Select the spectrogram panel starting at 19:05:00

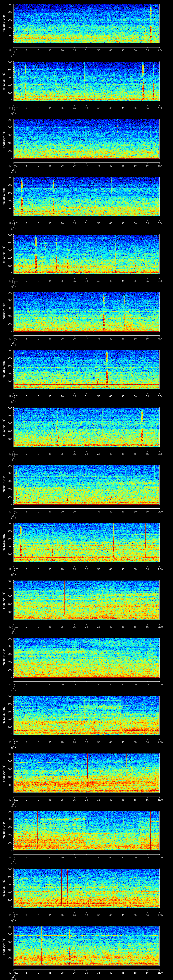[x=87, y=254]
